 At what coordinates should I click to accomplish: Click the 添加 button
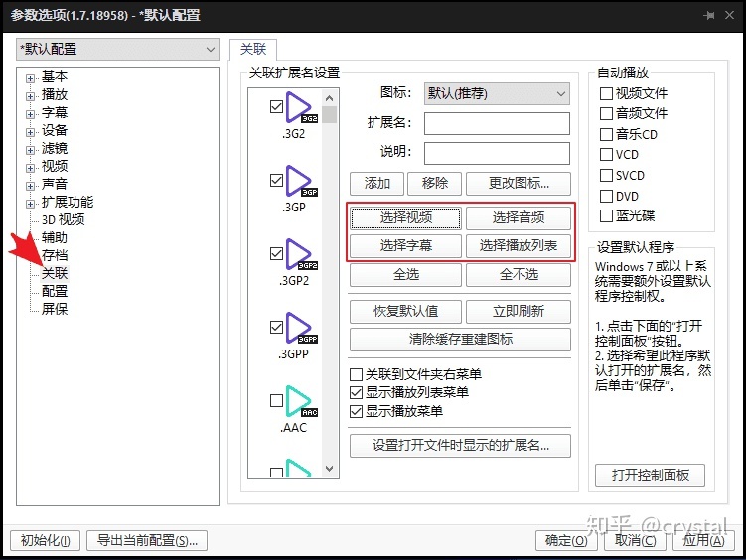pos(376,184)
